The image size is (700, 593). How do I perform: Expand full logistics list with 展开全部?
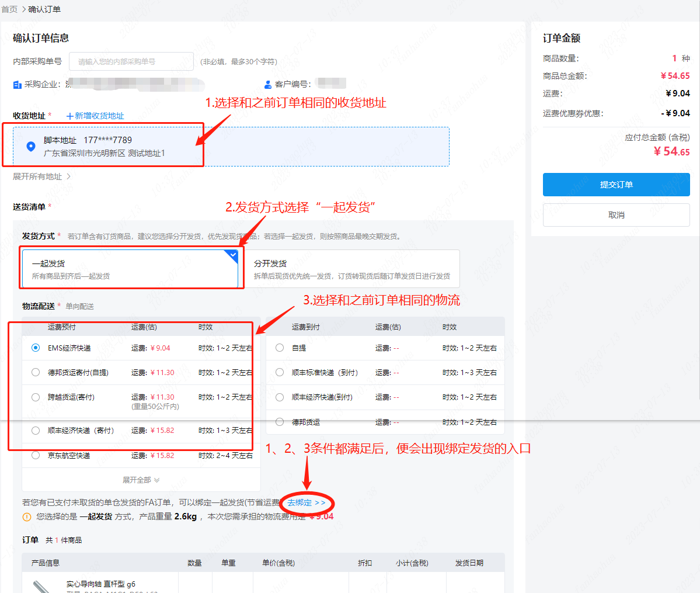[141, 480]
